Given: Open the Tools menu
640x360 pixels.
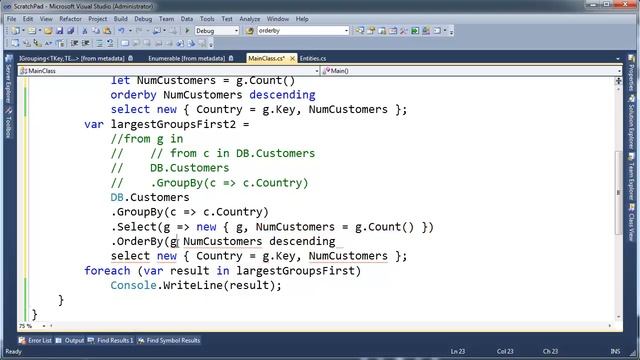Looking at the screenshot, I should point(207,19).
